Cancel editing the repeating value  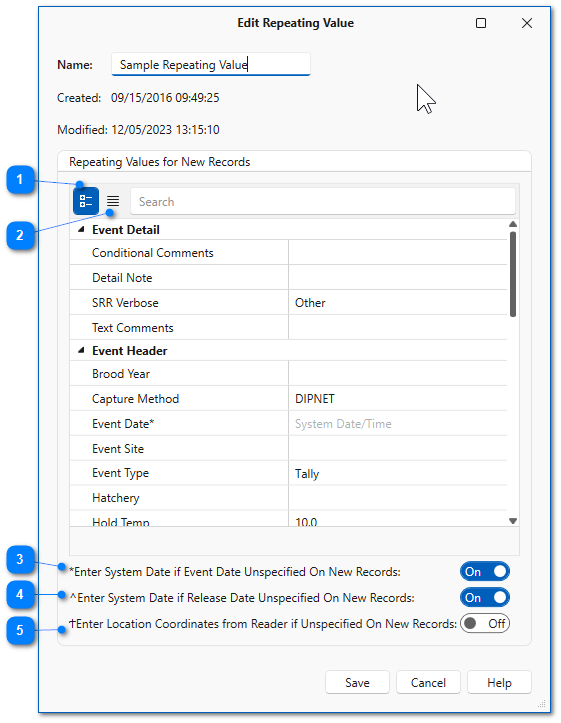click(x=428, y=682)
